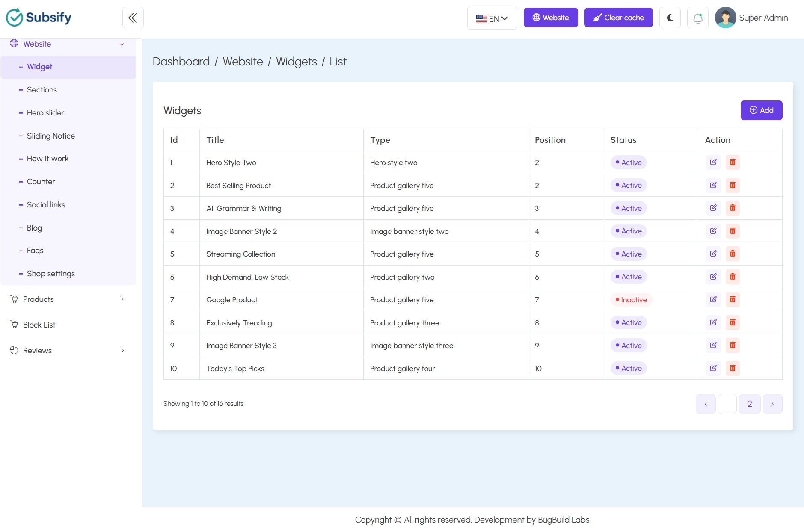Click the next page arrow
The image size is (804, 532).
[x=773, y=404]
